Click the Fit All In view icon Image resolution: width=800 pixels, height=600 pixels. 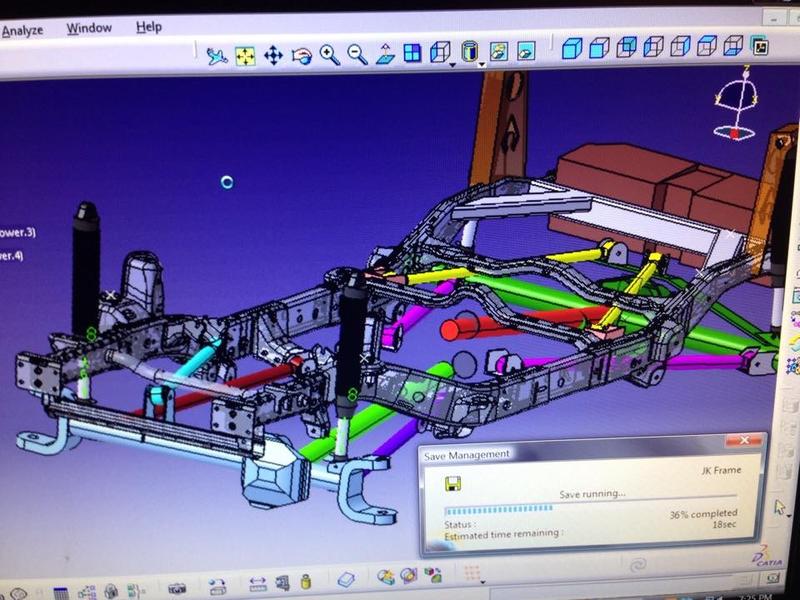tap(245, 55)
